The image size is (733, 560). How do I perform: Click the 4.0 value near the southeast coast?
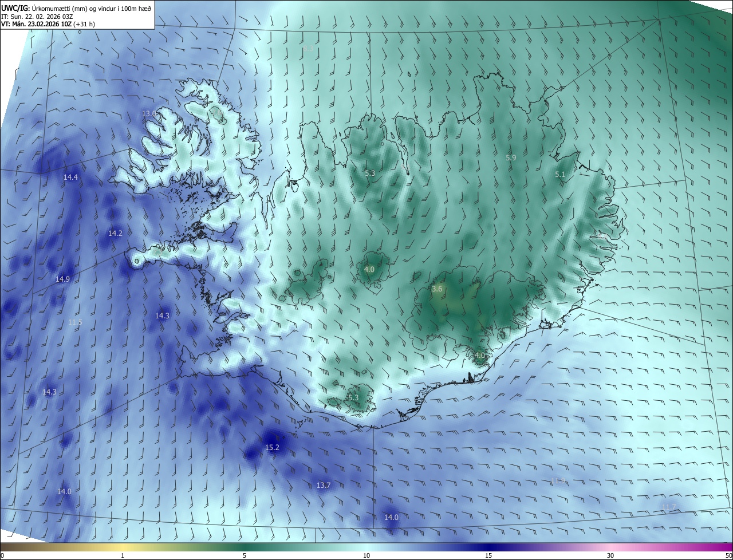click(480, 355)
